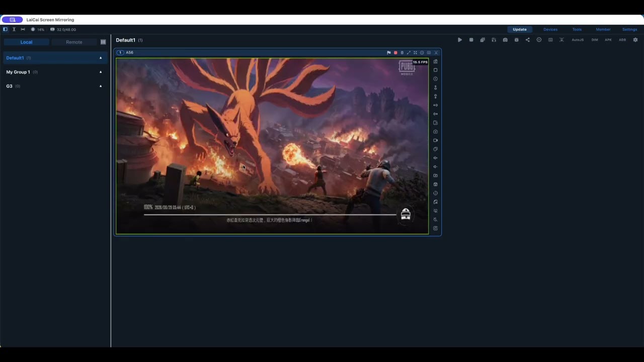This screenshot has width=644, height=362.
Task: Go to the Devices menu
Action: tap(550, 29)
